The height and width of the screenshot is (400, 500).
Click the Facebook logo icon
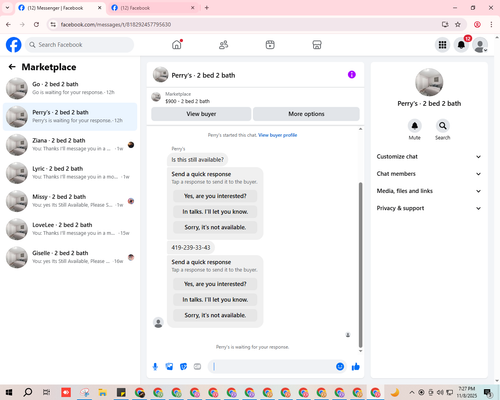click(x=14, y=45)
